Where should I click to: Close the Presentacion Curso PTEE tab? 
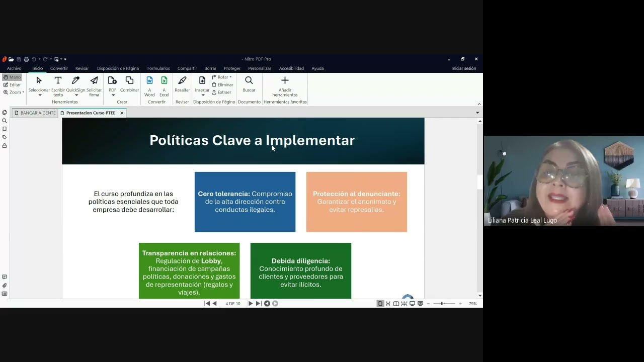pos(122,113)
